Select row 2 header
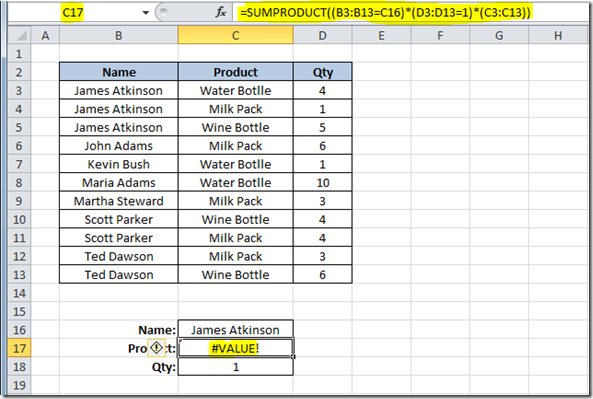The image size is (593, 399). coord(19,72)
